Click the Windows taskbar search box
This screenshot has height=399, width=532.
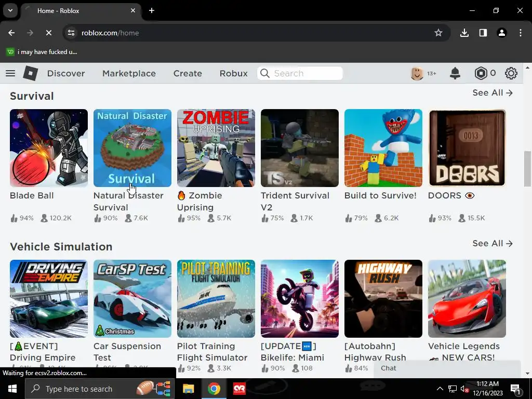coord(100,389)
